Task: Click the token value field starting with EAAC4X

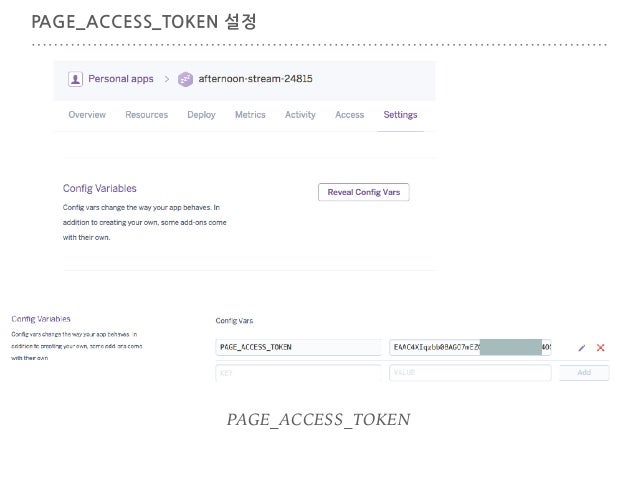Action: pos(470,347)
